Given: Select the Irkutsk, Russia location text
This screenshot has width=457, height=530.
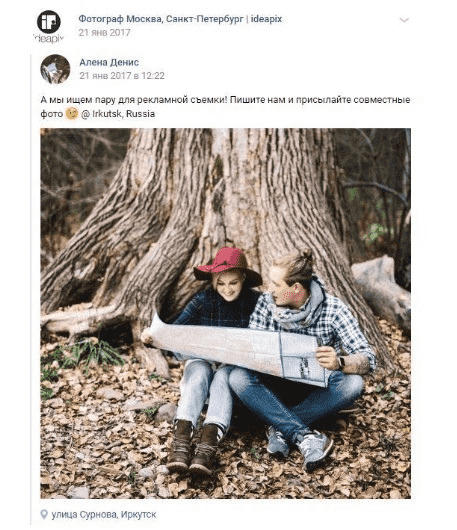Looking at the screenshot, I should 123,114.
